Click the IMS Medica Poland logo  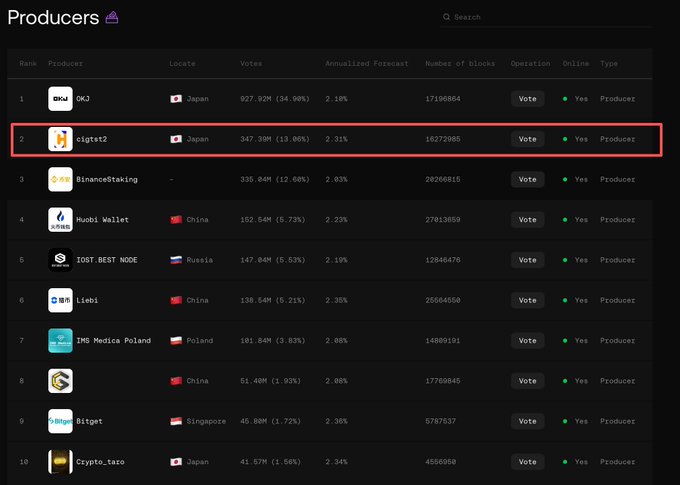click(60, 341)
